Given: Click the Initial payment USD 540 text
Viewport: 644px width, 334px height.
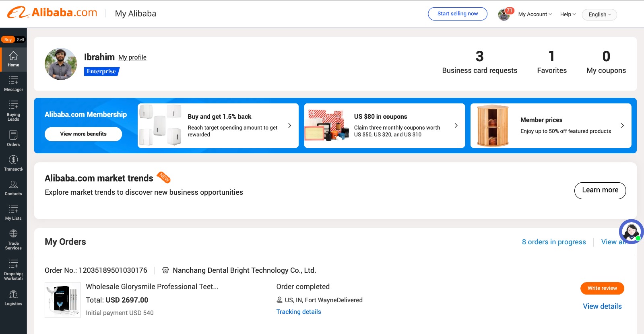Looking at the screenshot, I should 120,313.
